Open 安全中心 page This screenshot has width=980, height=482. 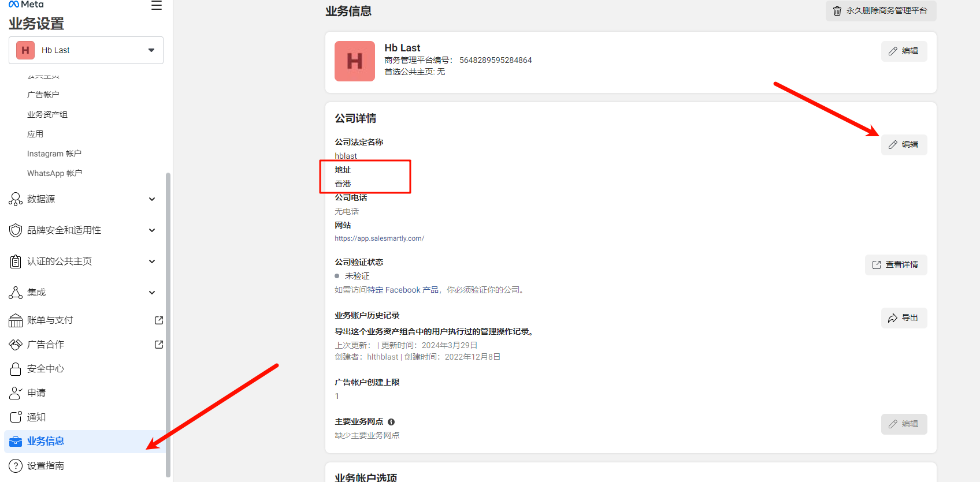coord(46,369)
